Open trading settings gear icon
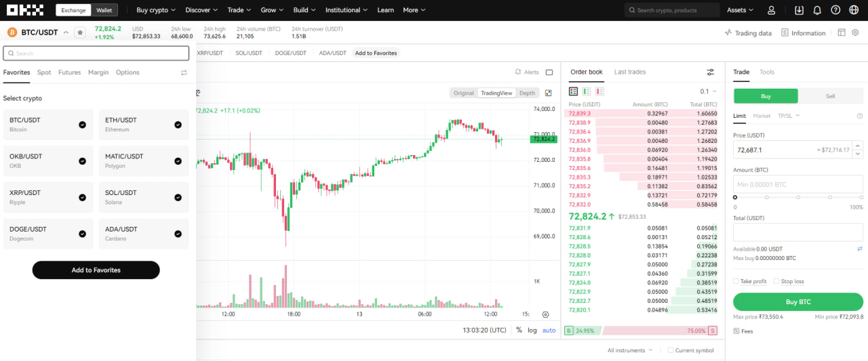868x361 pixels. 856,33
